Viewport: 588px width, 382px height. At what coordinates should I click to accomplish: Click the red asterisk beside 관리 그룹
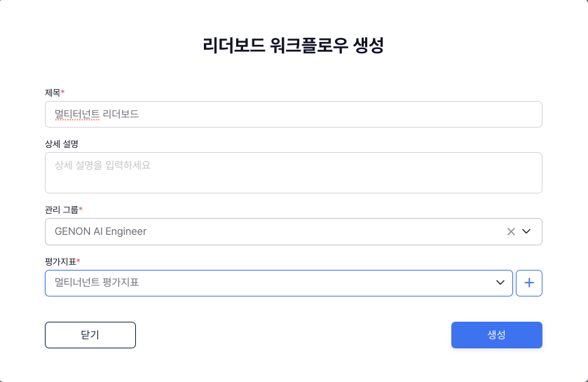click(x=81, y=208)
